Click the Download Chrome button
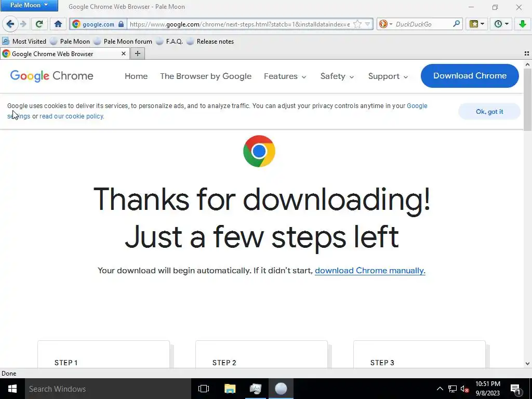 470,76
